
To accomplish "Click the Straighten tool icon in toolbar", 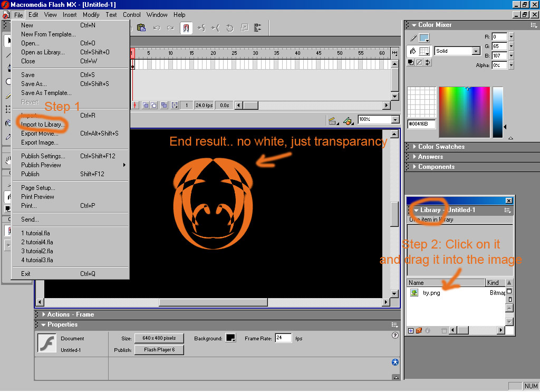I will tap(215, 28).
